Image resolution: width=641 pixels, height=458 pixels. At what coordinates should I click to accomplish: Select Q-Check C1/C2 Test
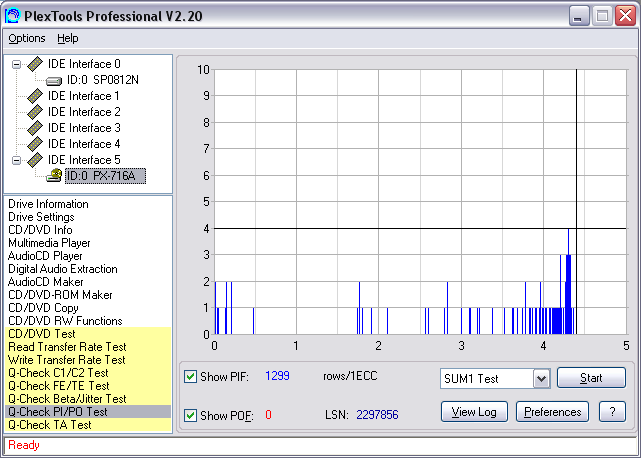pos(88,373)
